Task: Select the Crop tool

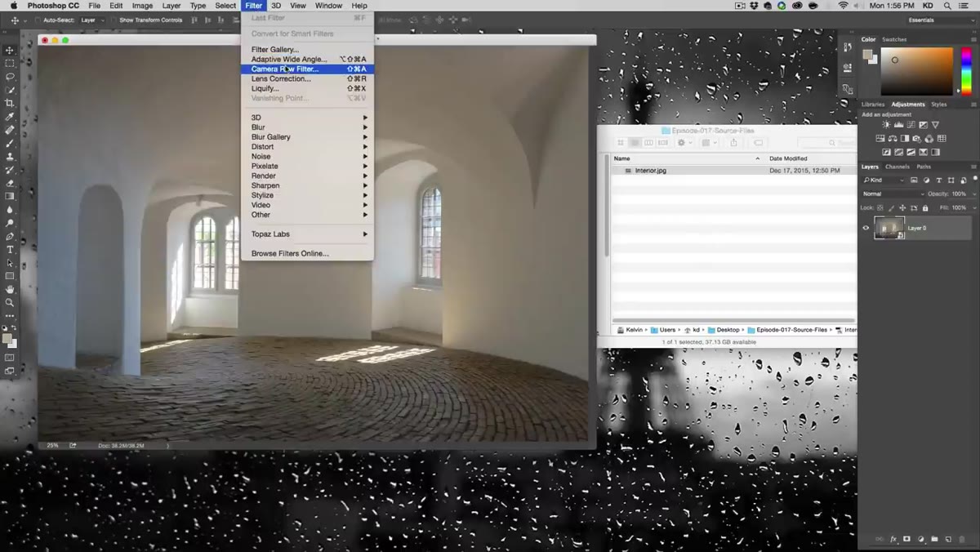Action: (x=11, y=103)
